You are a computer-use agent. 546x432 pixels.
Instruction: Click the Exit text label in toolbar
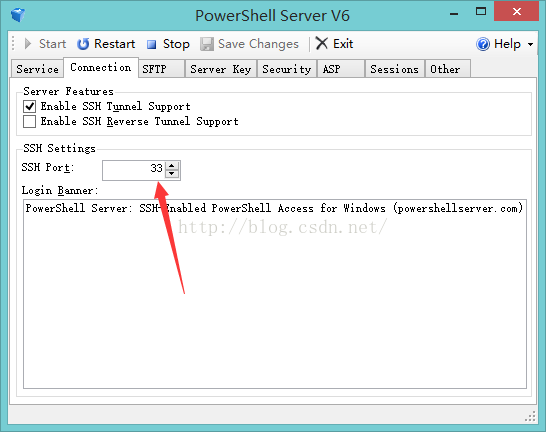coord(343,44)
